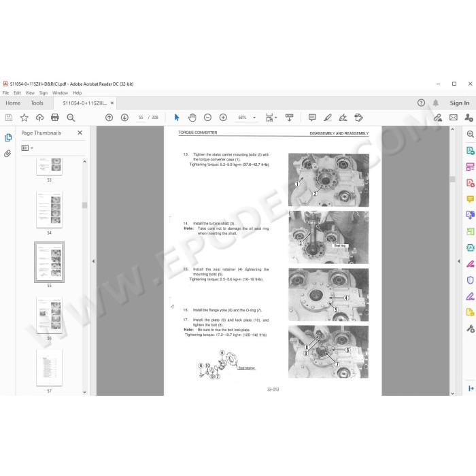Open fit page options
Viewport: 476px width, 476px height.
[x=271, y=118]
